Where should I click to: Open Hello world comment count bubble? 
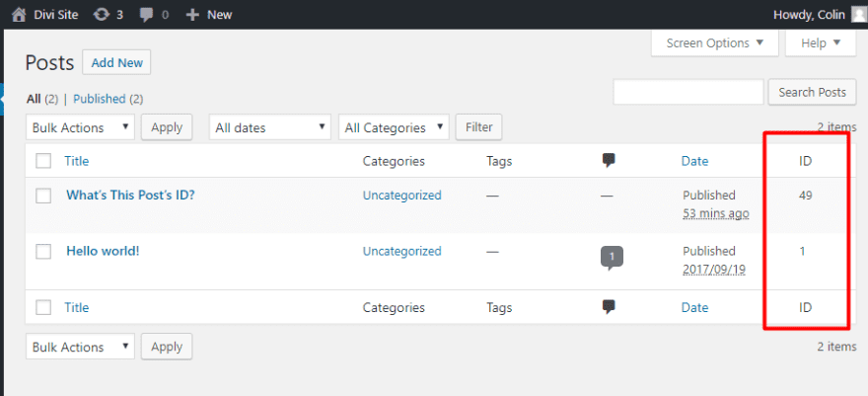(x=612, y=258)
